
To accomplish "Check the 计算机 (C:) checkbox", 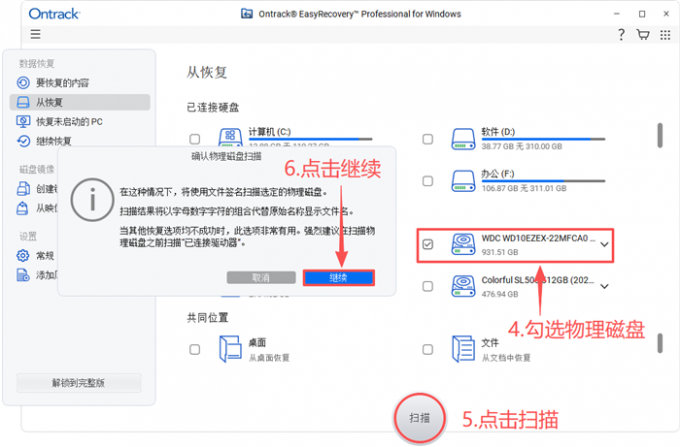I will pyautogui.click(x=195, y=139).
